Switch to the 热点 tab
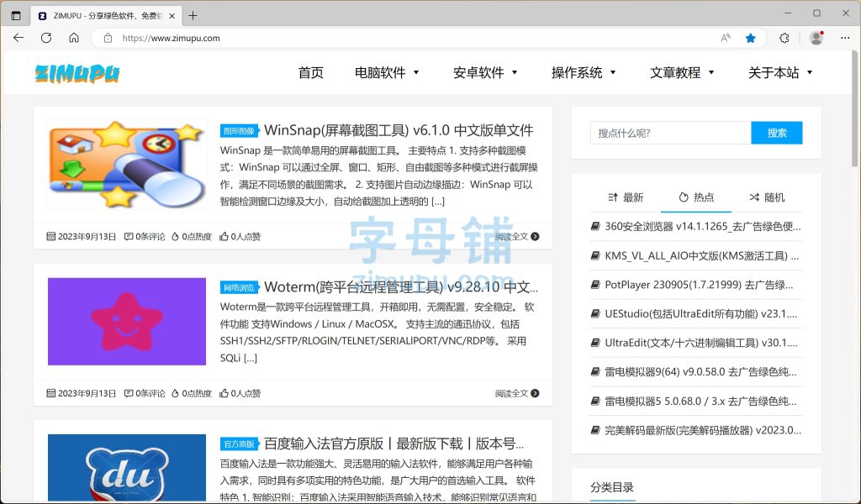Screen dimensions: 861x504 coord(696,197)
